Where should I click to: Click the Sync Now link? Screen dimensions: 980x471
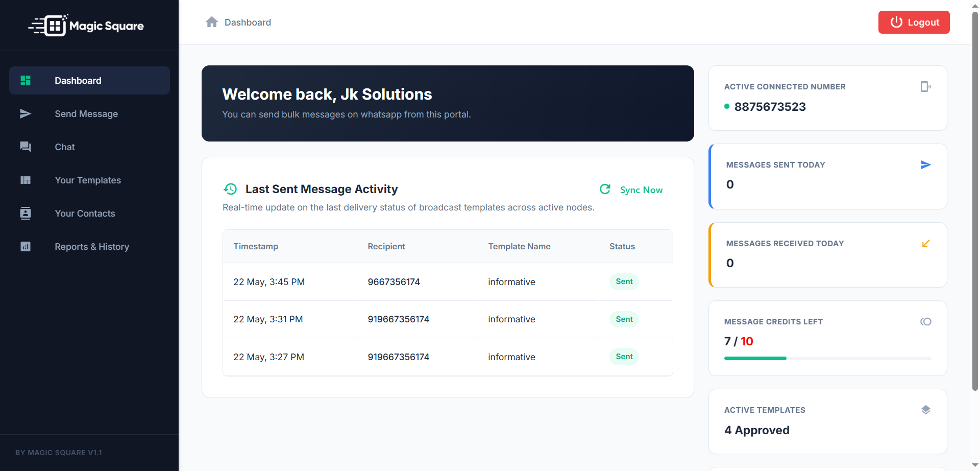point(641,190)
